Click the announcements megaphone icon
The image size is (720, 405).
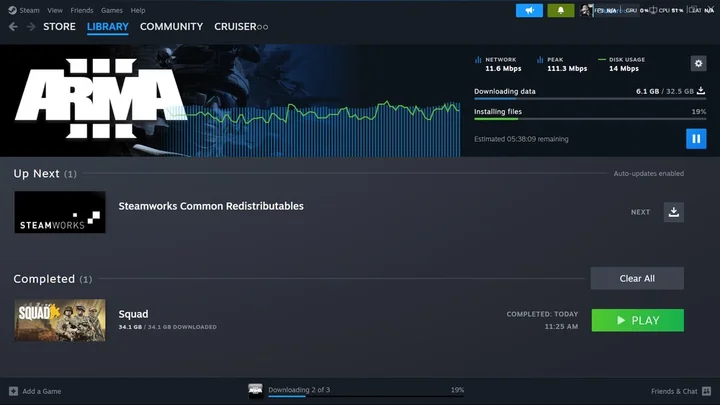pyautogui.click(x=529, y=11)
